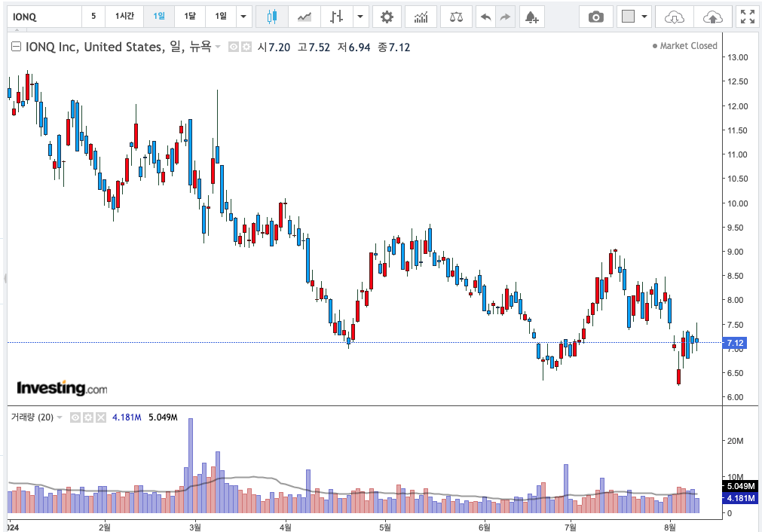Open volume indicator settings gear
This screenshot has height=532, width=762.
click(88, 417)
